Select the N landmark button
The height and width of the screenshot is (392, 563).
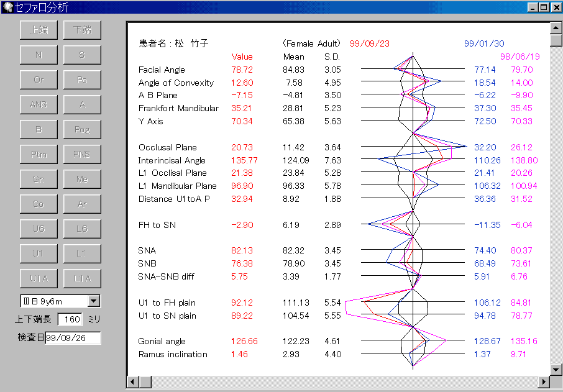pos(39,55)
